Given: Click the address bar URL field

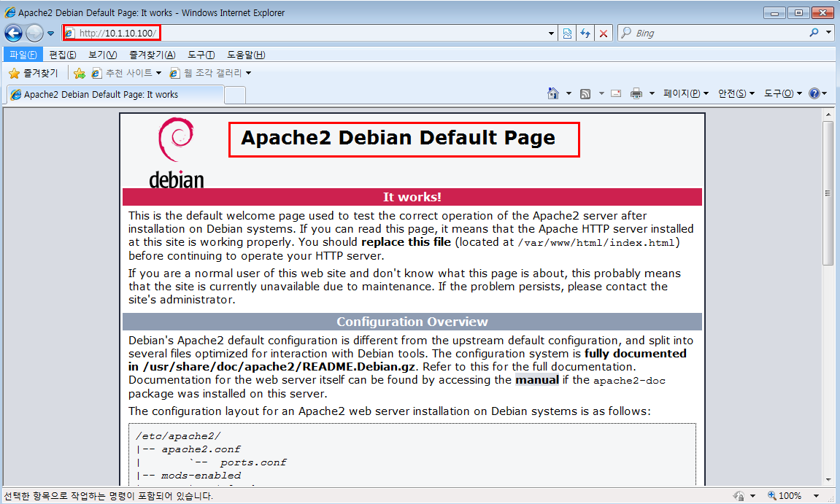Looking at the screenshot, I should [x=305, y=34].
